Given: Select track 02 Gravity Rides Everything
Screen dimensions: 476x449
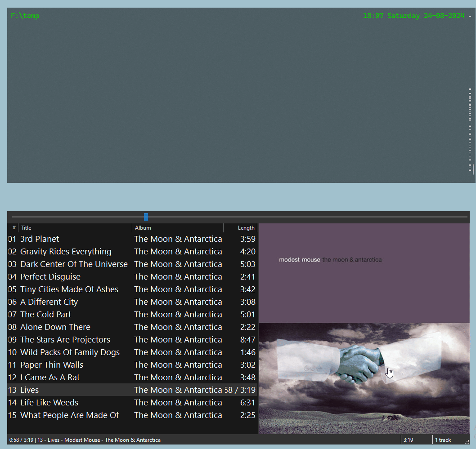Looking at the screenshot, I should 132,252.
